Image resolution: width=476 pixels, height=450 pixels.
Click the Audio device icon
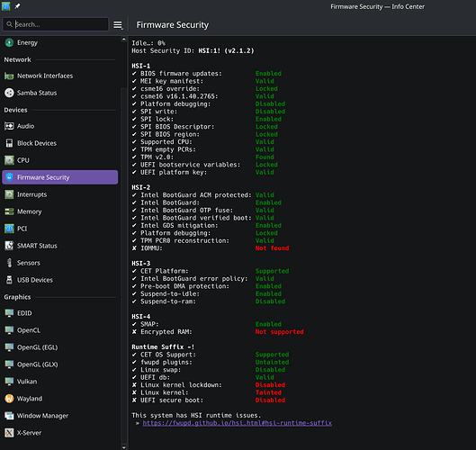click(9, 126)
